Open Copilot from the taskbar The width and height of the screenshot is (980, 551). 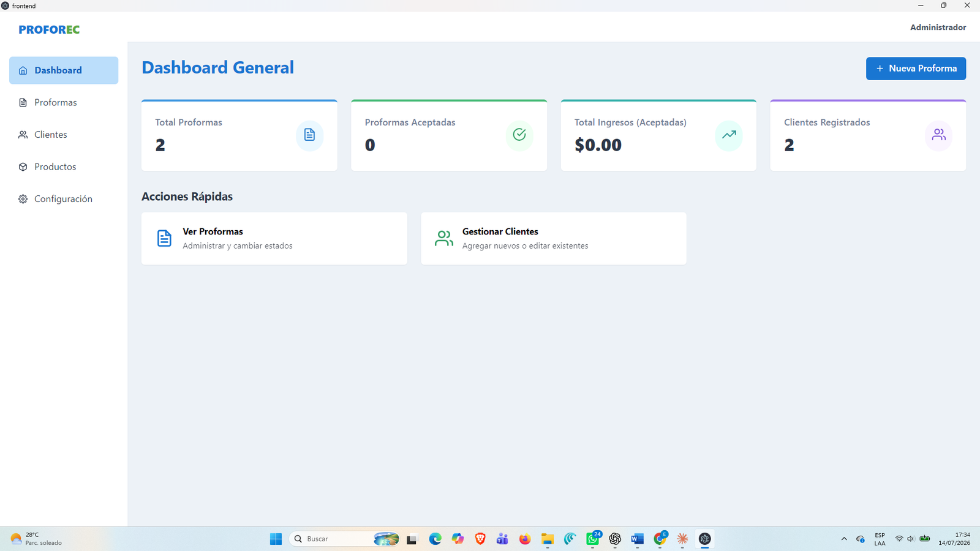458,539
